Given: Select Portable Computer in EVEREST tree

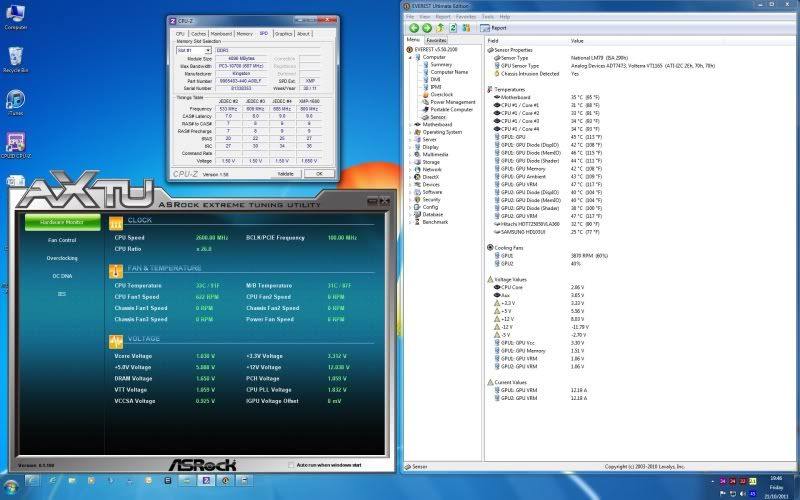Looking at the screenshot, I should 452,110.
